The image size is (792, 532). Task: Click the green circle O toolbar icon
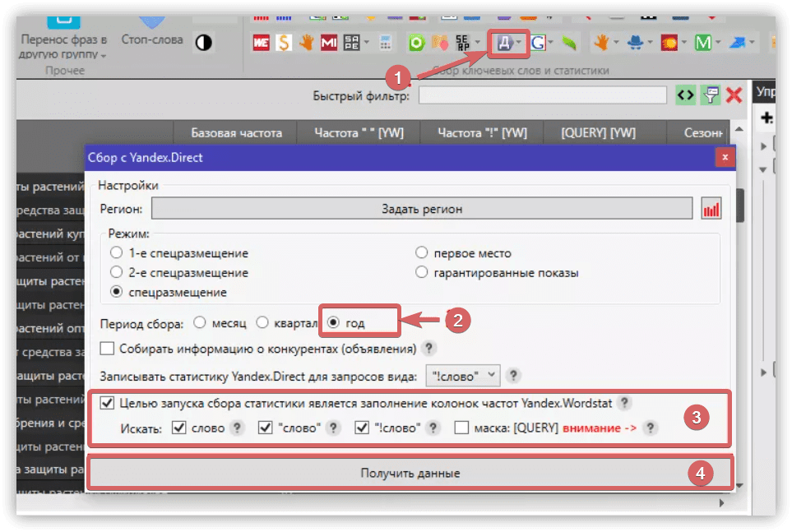click(x=416, y=43)
